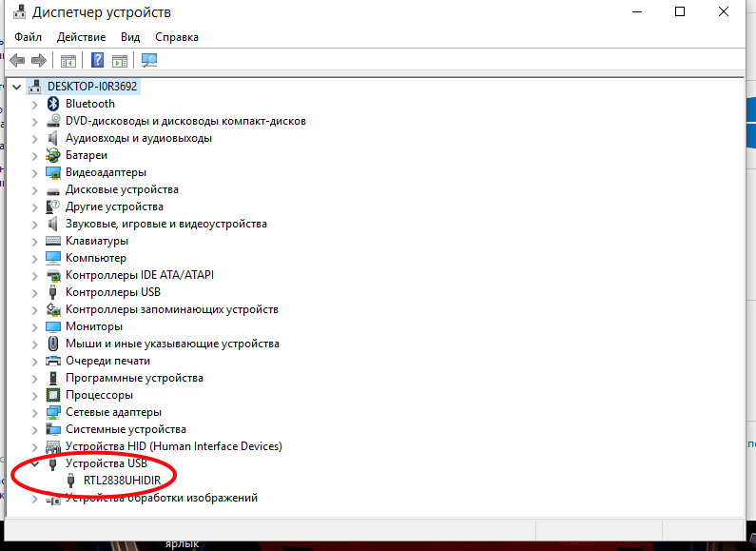The height and width of the screenshot is (551, 756).
Task: Select the Аудиовходы и аудиовыходы label
Action: [x=139, y=138]
